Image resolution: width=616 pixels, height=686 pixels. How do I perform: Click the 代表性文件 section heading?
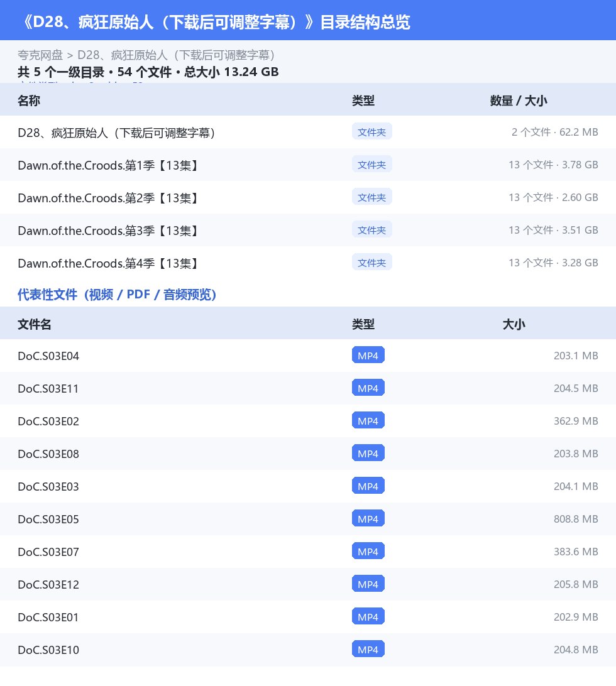coord(117,295)
